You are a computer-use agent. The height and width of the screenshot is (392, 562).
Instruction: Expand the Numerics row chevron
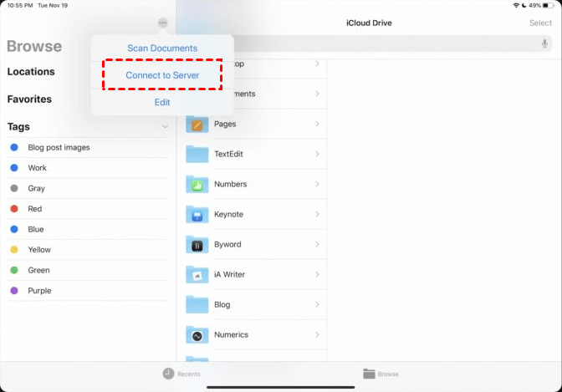point(317,334)
